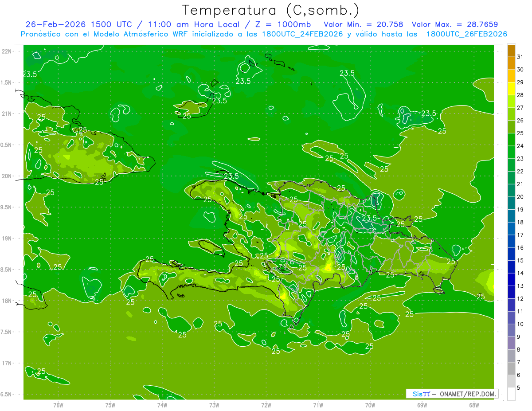Screen dimensions: 532x411
Task: Click the legend swatch between 27 and 28
Action: 511,102
